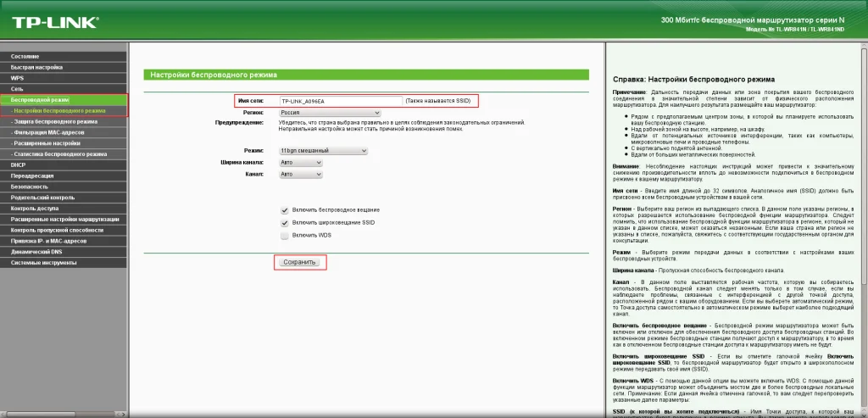Open the Канал dropdown set to Авто
The width and height of the screenshot is (868, 418).
[x=301, y=174]
